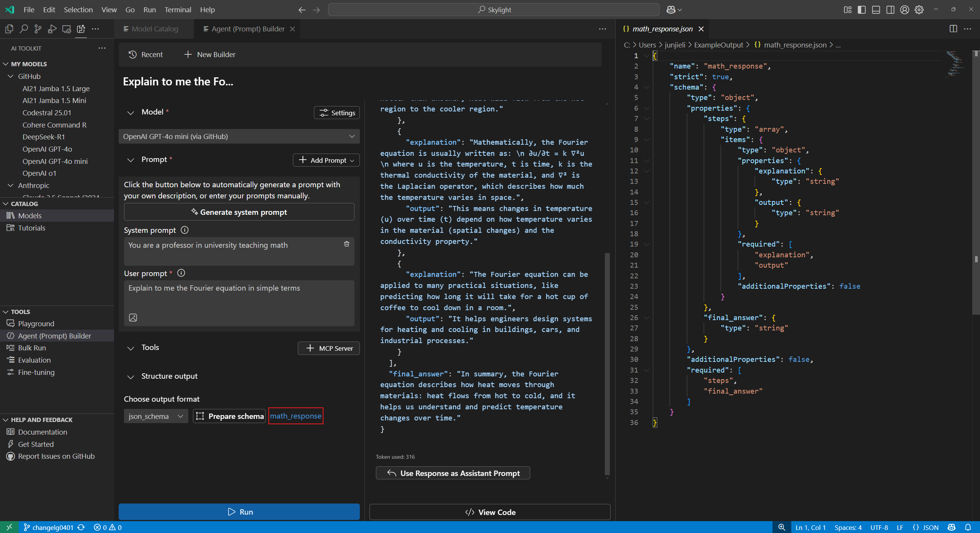Open the json_schema output format dropdown

[x=156, y=416]
